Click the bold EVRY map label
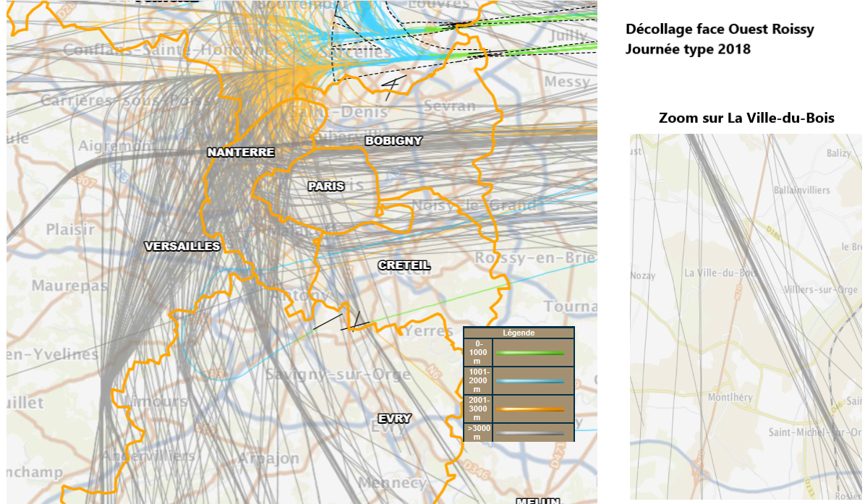 point(394,419)
